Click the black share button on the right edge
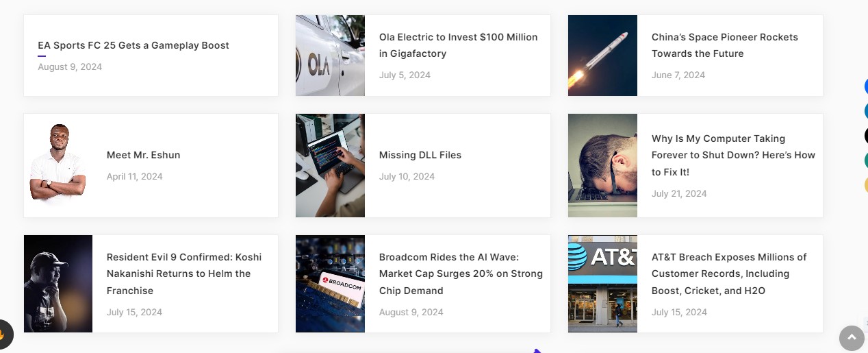 click(865, 135)
